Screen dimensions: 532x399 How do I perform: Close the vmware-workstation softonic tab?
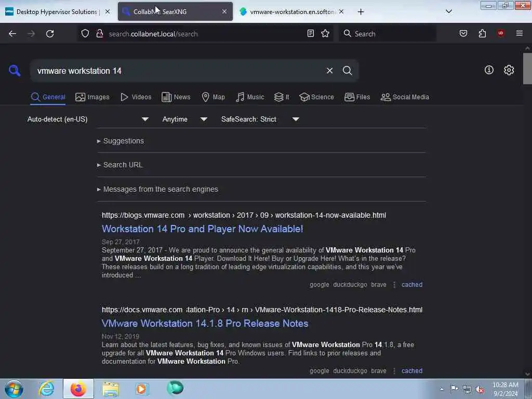click(341, 11)
